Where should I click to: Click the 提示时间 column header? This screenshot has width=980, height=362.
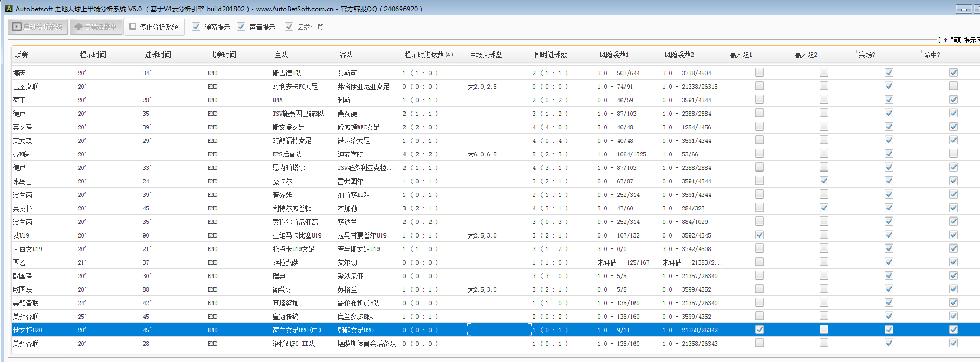[x=93, y=55]
